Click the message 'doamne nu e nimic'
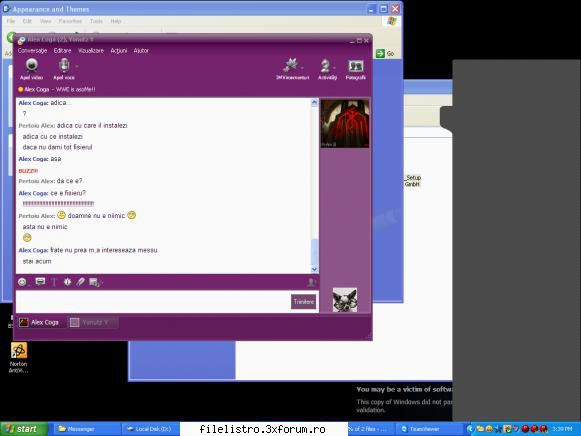This screenshot has width=581, height=436. (96, 216)
